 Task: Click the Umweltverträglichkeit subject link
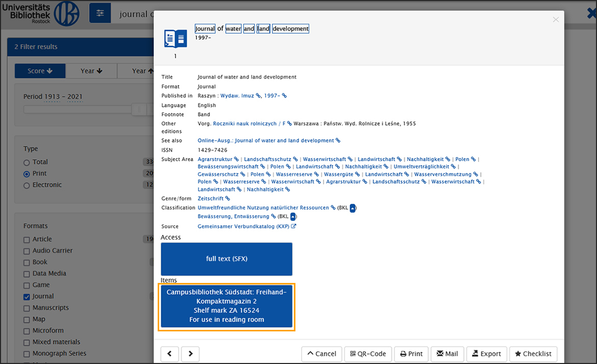pyautogui.click(x=421, y=167)
